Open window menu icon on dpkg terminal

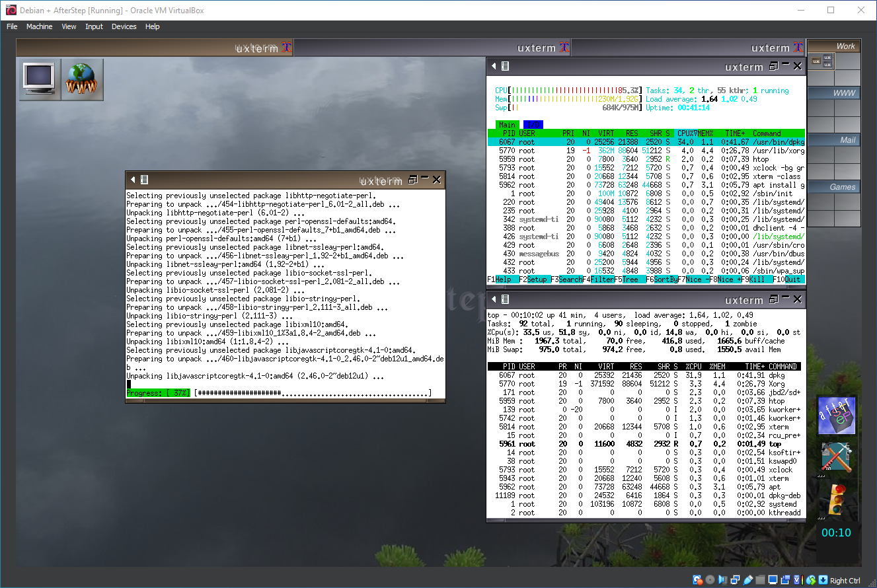coord(144,180)
